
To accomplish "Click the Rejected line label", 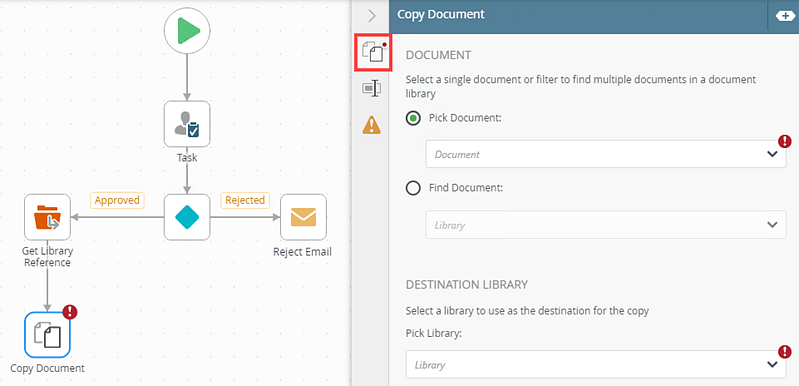I will [x=245, y=200].
